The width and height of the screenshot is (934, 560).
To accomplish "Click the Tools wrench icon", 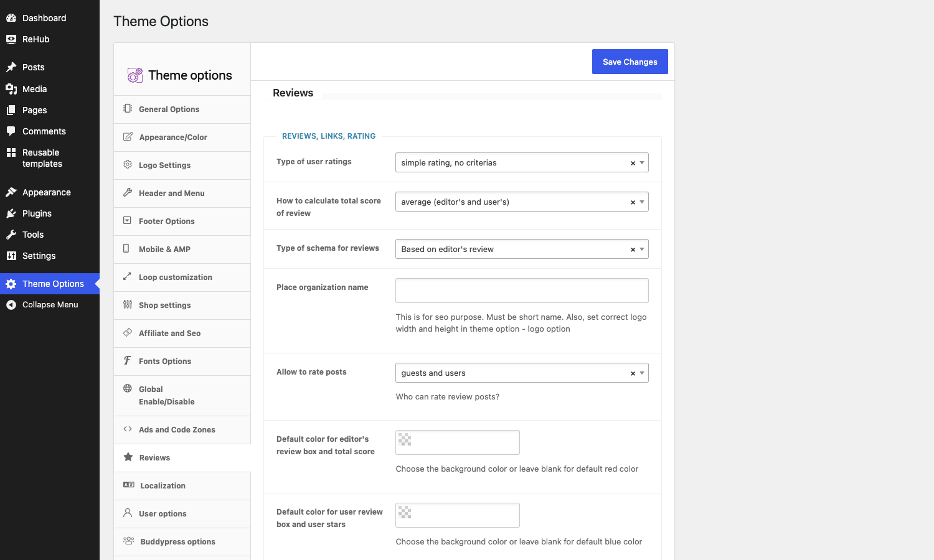I will tap(11, 235).
